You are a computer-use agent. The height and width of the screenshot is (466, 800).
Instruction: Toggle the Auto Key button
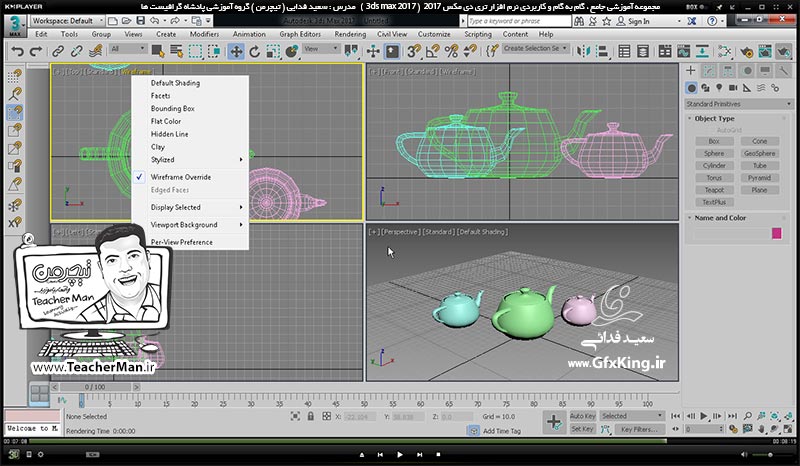click(x=582, y=416)
